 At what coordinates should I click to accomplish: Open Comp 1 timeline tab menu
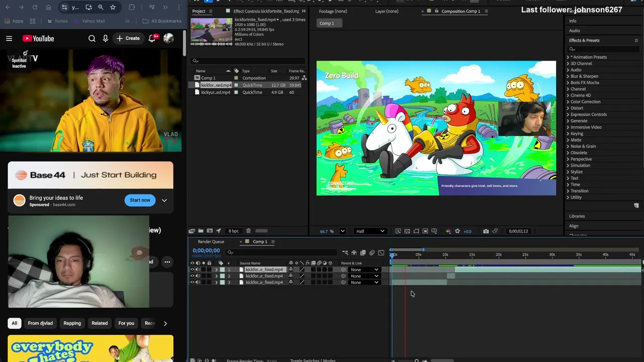pyautogui.click(x=273, y=242)
